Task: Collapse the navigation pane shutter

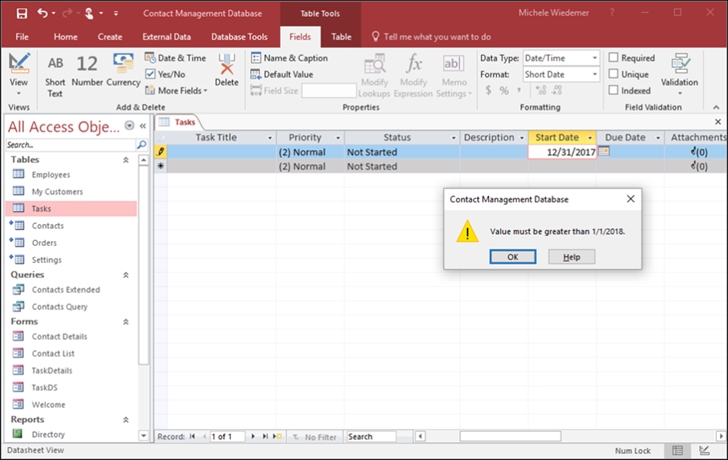Action: (143, 126)
